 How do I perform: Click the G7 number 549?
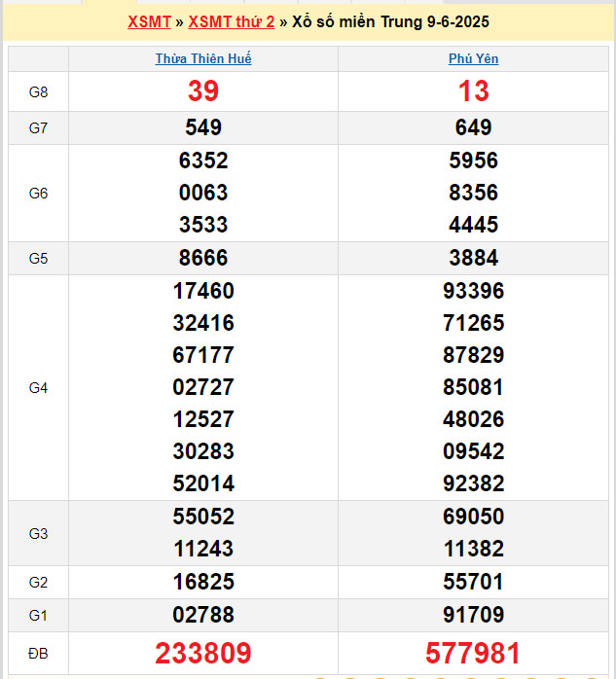203,127
